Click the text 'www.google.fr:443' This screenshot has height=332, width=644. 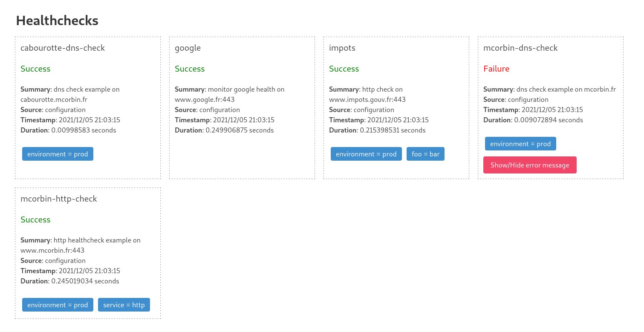pyautogui.click(x=205, y=99)
